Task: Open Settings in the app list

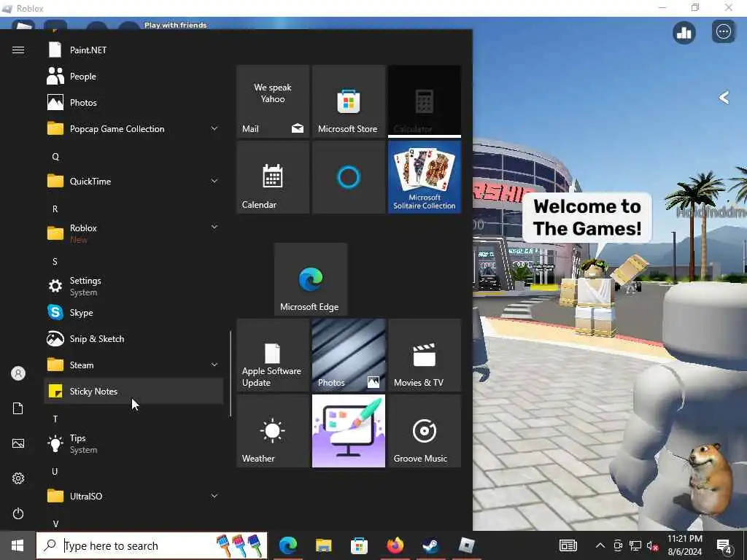Action: (133, 286)
